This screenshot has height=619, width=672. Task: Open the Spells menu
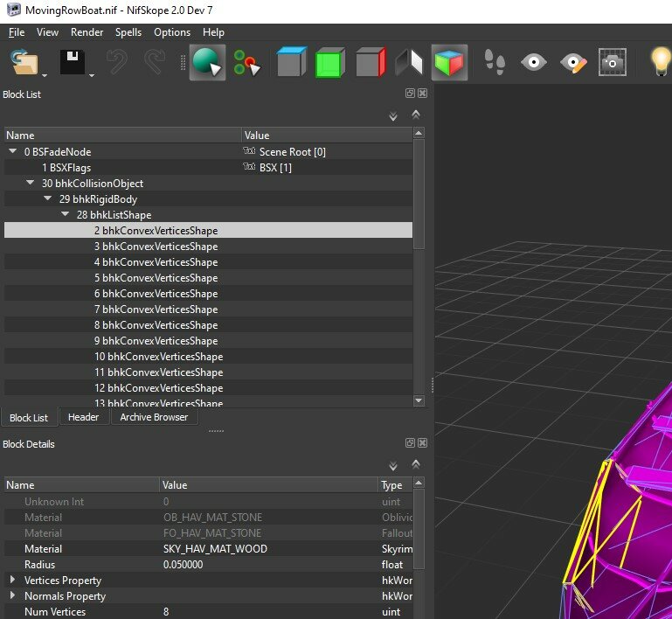coord(128,32)
